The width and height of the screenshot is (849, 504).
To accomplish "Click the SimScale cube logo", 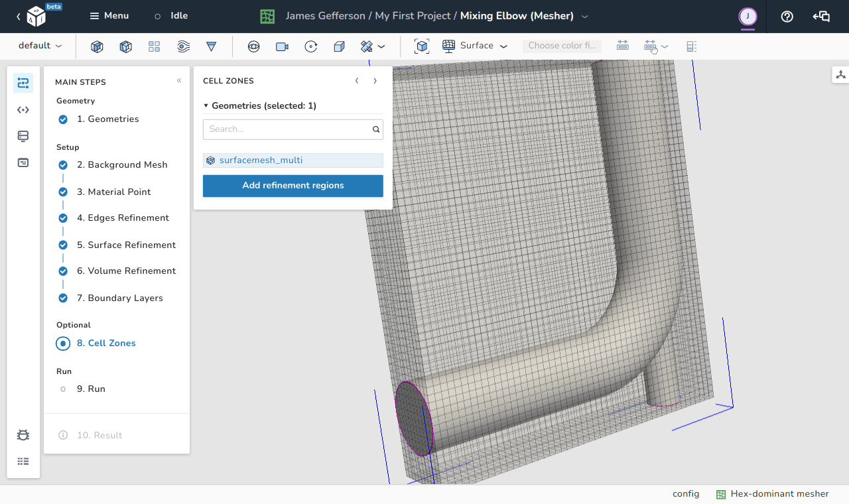I will (36, 17).
